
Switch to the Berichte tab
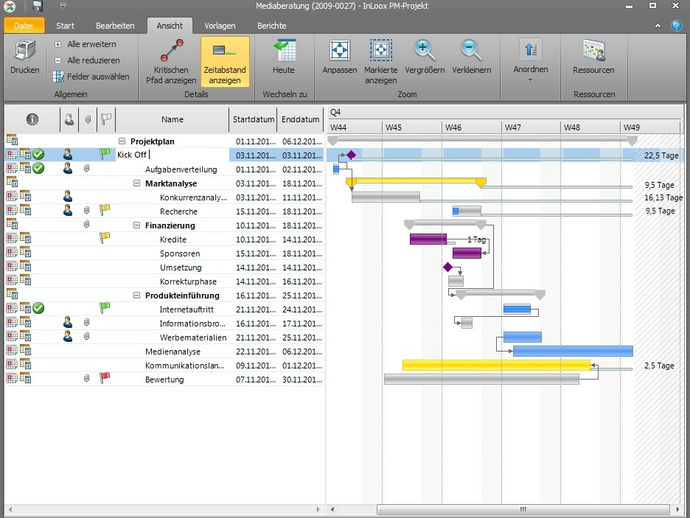pos(272,26)
